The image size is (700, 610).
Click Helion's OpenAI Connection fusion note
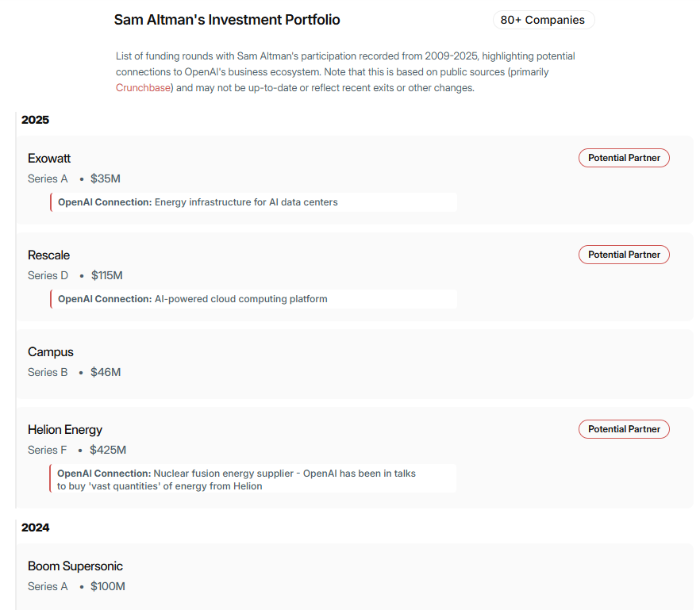point(237,479)
